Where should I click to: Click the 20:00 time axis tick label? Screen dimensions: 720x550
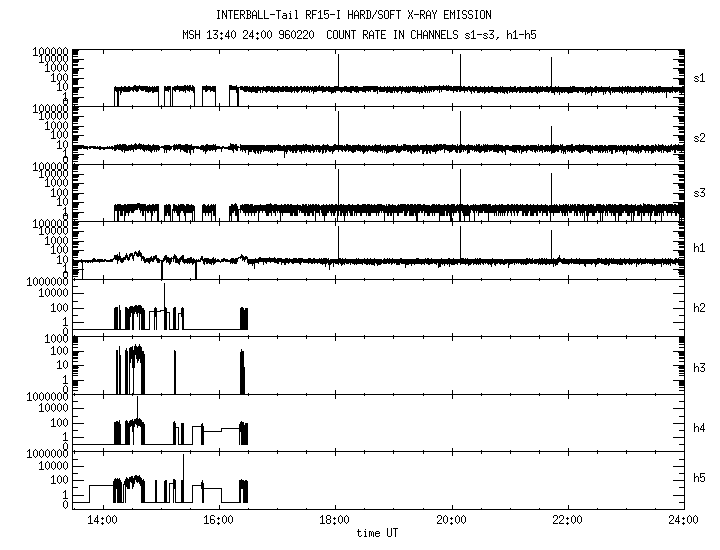pos(451,521)
